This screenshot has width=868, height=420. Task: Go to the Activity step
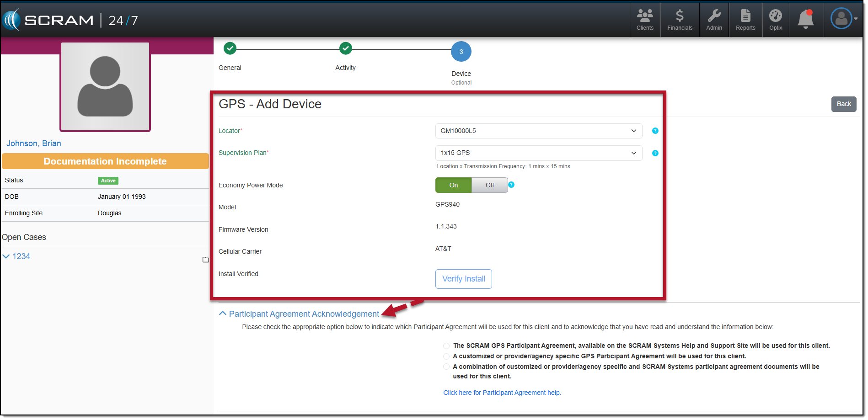[346, 48]
